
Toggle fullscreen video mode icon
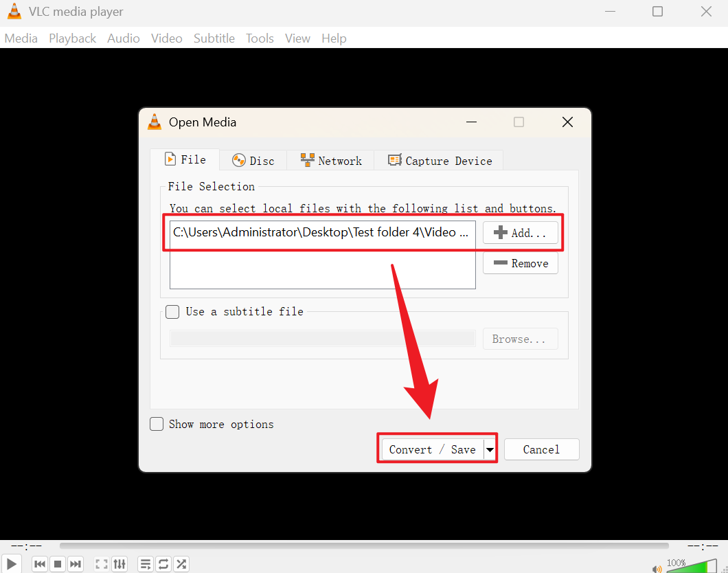point(101,564)
